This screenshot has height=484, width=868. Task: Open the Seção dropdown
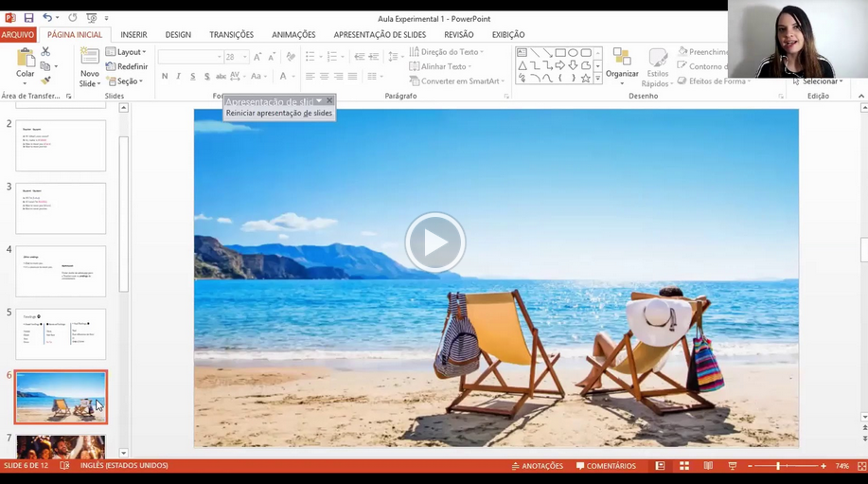125,81
